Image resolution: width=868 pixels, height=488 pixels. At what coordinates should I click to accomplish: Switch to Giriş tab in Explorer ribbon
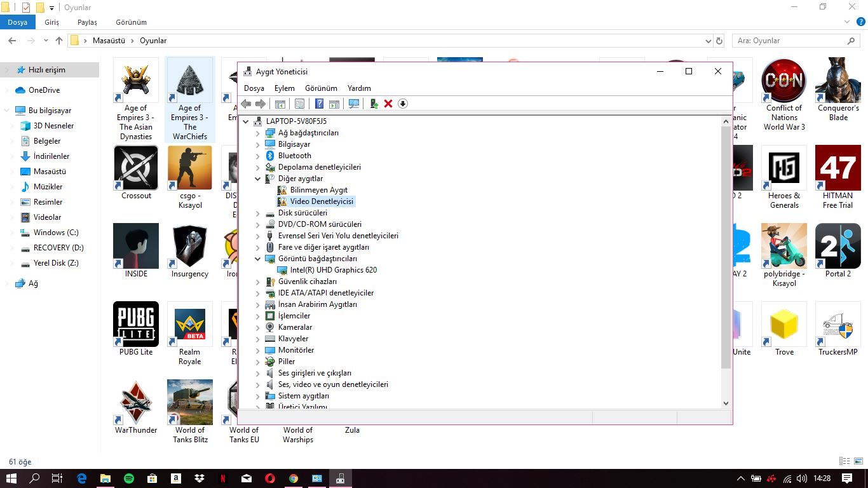coord(52,22)
